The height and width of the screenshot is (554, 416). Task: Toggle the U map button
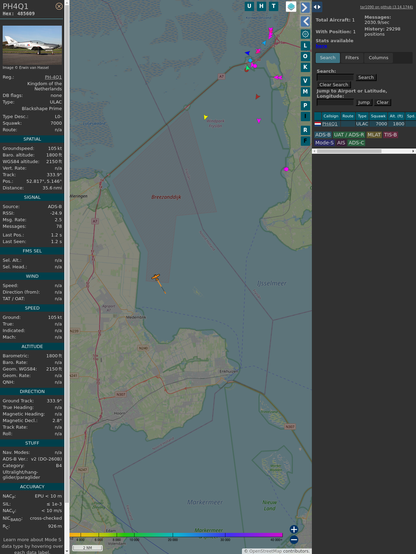click(x=249, y=6)
